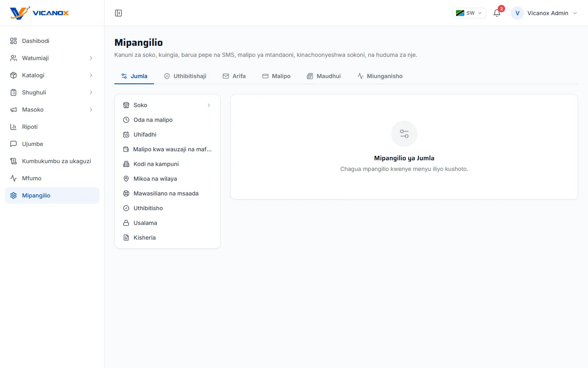The width and height of the screenshot is (588, 368).
Task: Click the Ujumbe message icon
Action: pos(13,144)
